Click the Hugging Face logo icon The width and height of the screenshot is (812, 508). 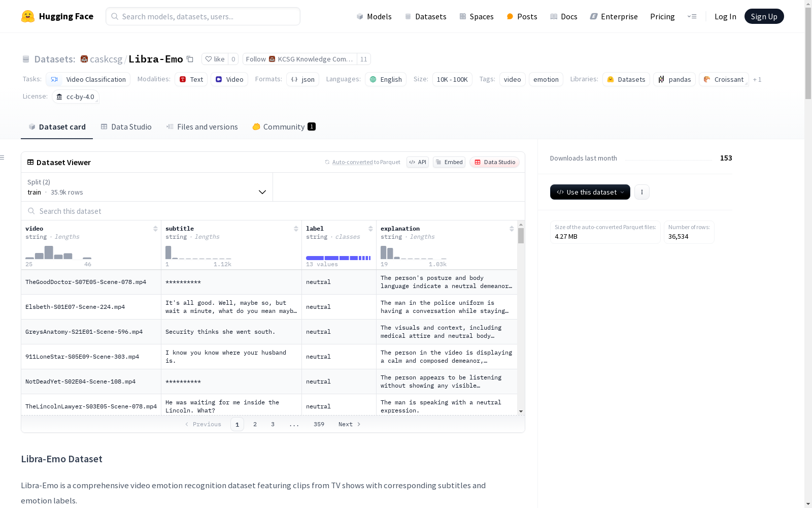[28, 16]
